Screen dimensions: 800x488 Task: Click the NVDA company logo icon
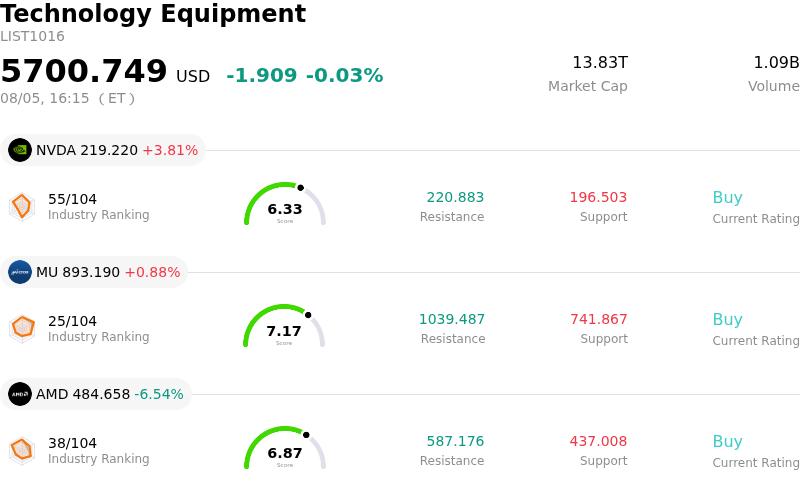[20, 150]
